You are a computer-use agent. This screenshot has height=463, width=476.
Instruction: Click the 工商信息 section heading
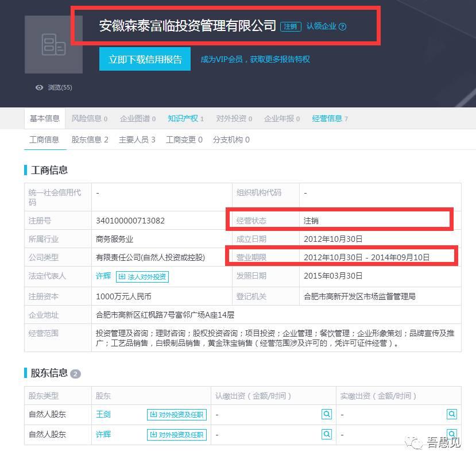pos(49,170)
